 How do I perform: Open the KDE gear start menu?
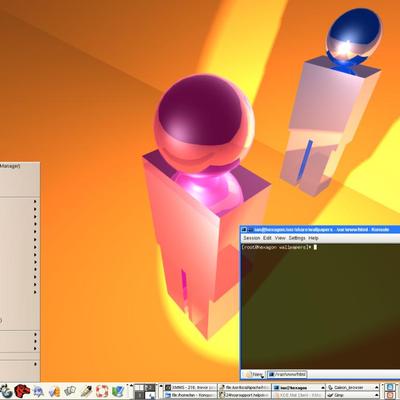tap(5, 391)
